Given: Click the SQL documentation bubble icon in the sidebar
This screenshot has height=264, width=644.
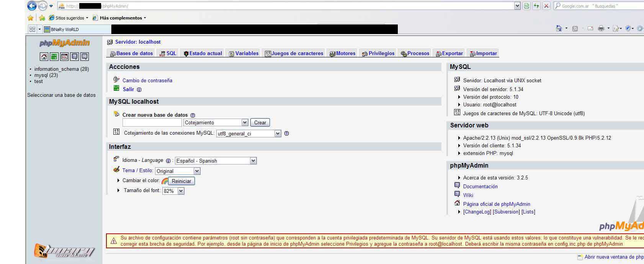Looking at the screenshot, I should (x=85, y=57).
